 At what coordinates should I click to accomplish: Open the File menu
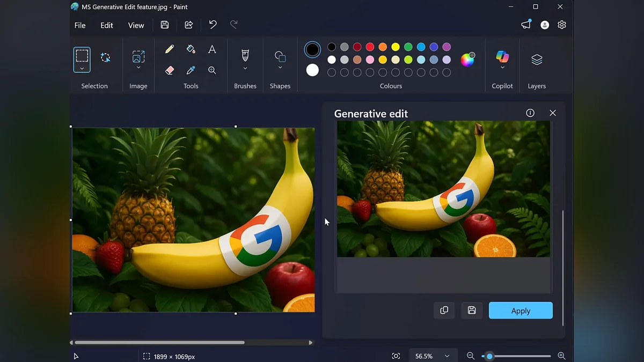click(80, 25)
